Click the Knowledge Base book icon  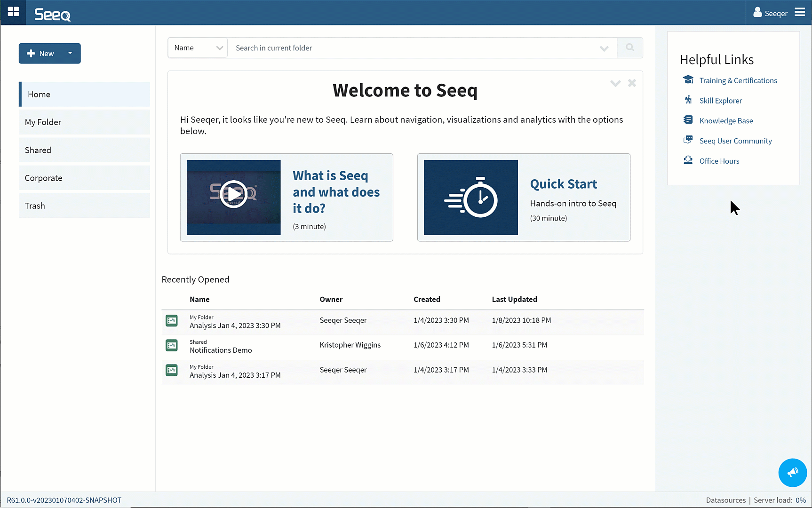click(688, 120)
